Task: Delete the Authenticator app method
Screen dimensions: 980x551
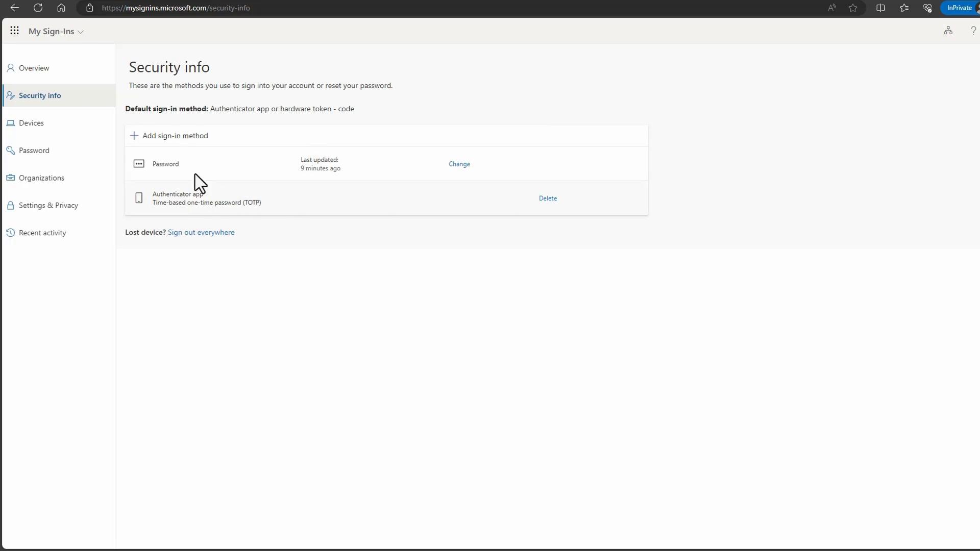Action: click(x=548, y=198)
